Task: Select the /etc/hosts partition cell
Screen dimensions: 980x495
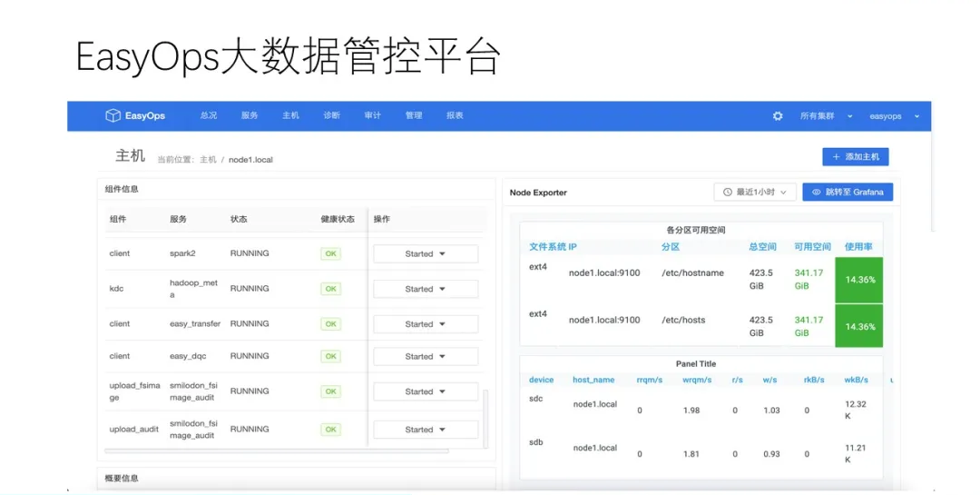Action: 683,320
